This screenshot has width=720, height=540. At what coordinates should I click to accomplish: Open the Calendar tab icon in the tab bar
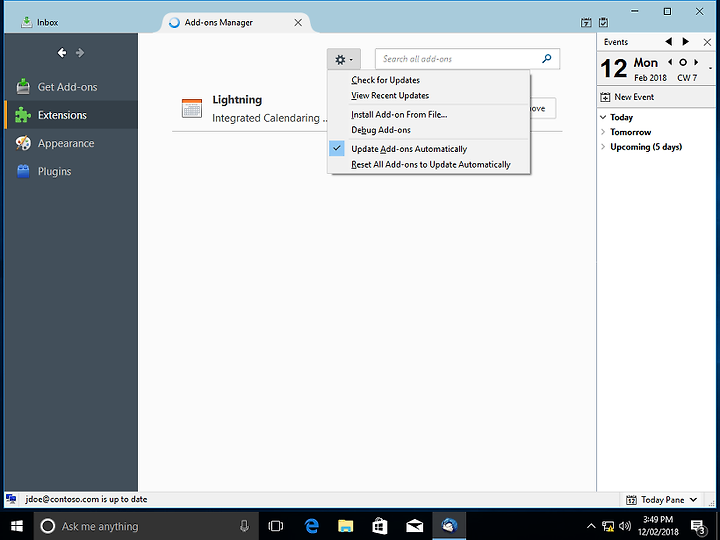click(586, 22)
